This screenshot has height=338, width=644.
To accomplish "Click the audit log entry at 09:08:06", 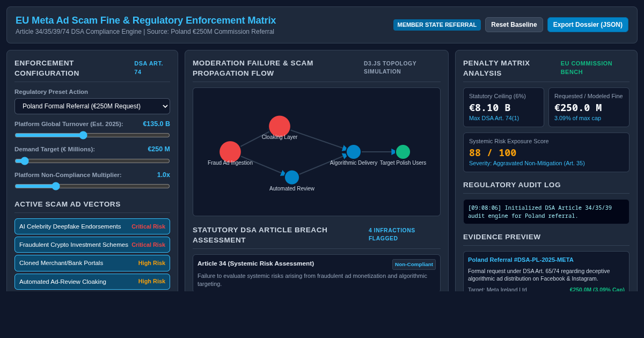I will coord(546,212).
